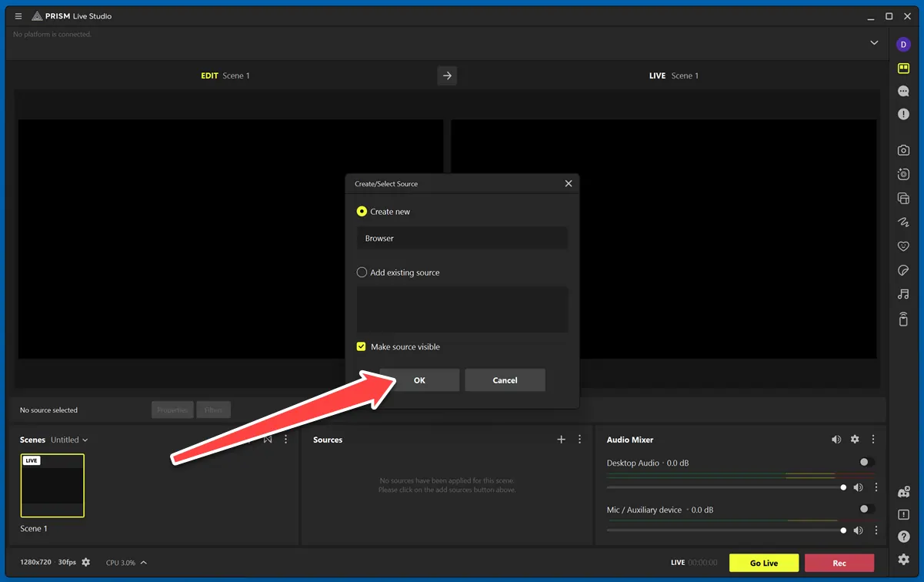Expand the platform bar chevron at top right
Image resolution: width=924 pixels, height=582 pixels.
874,43
